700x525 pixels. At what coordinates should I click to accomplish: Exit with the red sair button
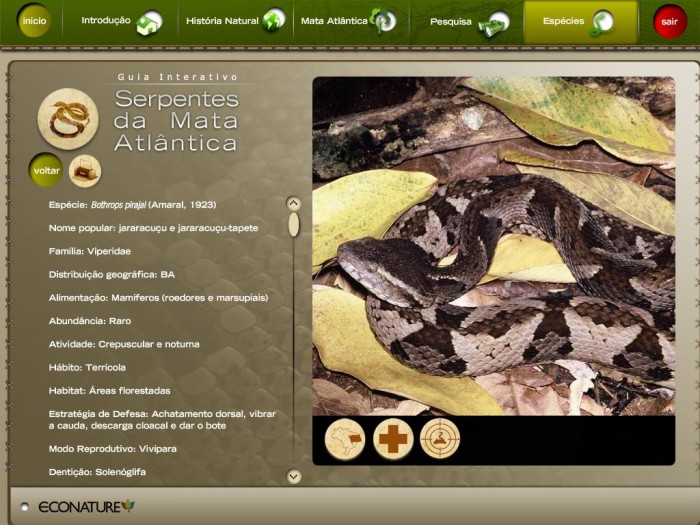[670, 21]
